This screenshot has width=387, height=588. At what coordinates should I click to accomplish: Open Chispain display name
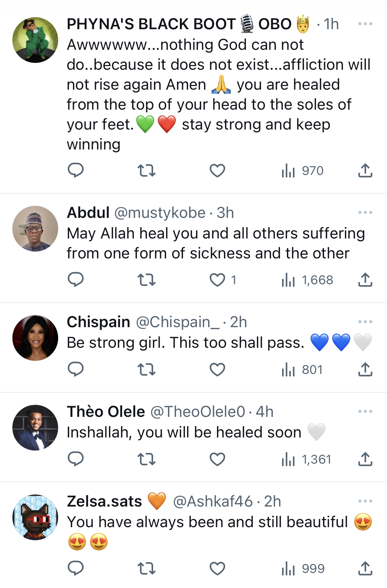pos(99,322)
